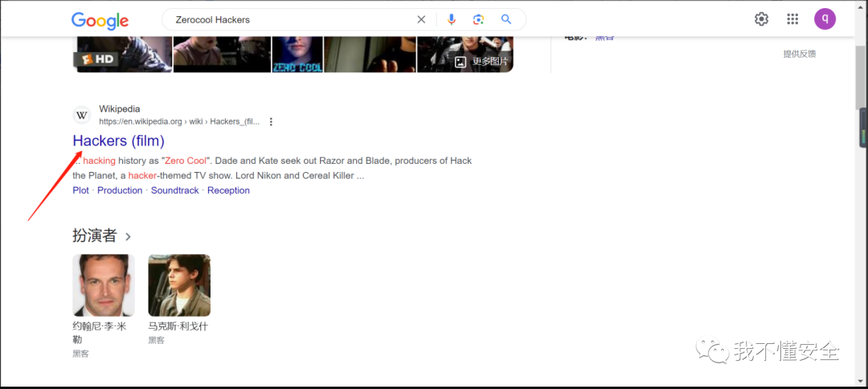The width and height of the screenshot is (868, 389).
Task: Open the HD video thumbnail
Action: [123, 54]
